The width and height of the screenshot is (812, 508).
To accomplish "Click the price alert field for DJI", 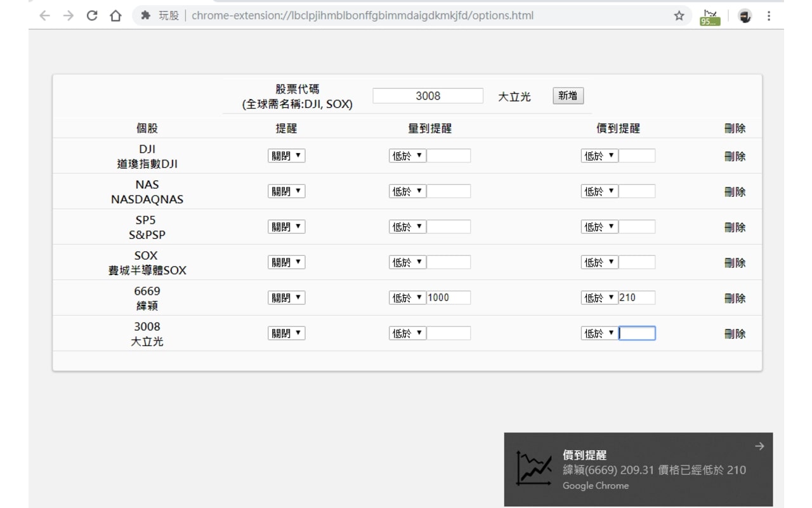I will pos(637,156).
